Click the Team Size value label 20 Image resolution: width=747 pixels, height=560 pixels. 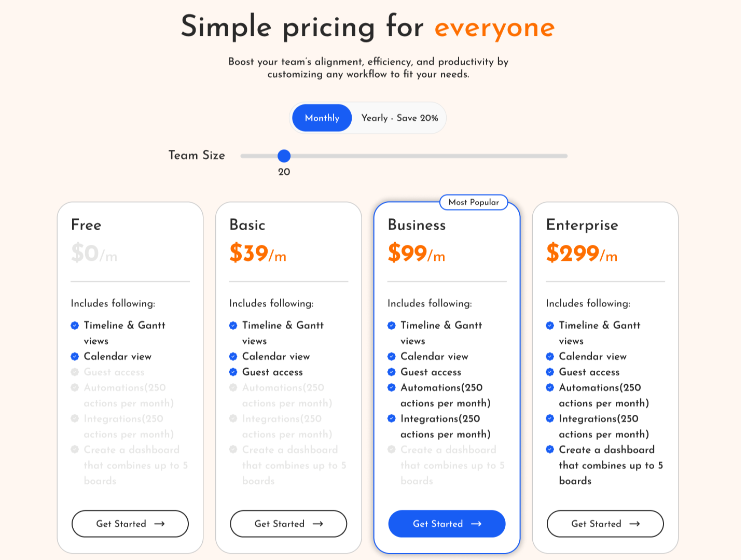click(284, 172)
